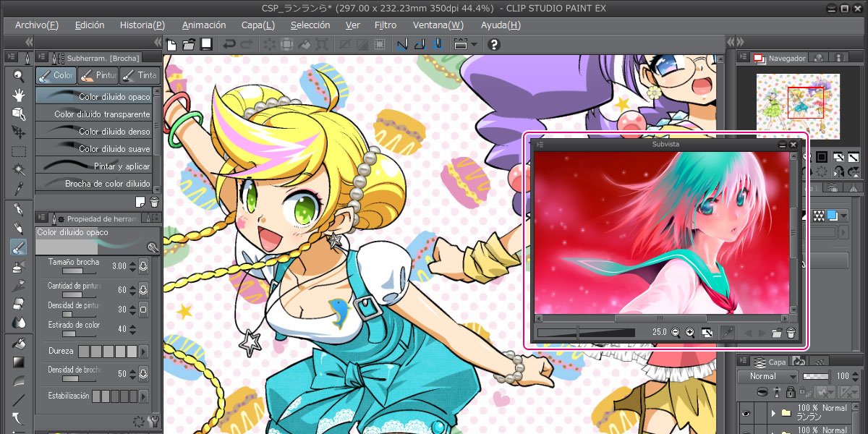
Task: Toggle pen pressure for Densidad de brocha
Action: pos(143,374)
